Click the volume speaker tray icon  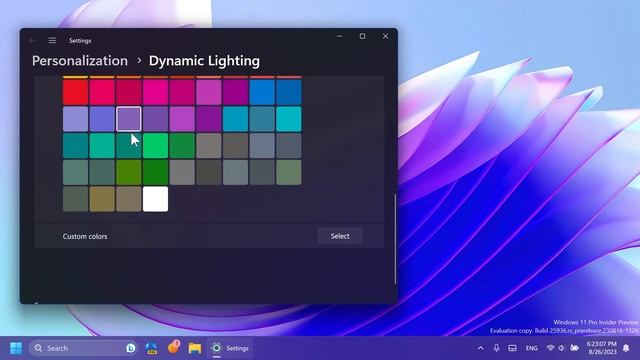(x=562, y=348)
